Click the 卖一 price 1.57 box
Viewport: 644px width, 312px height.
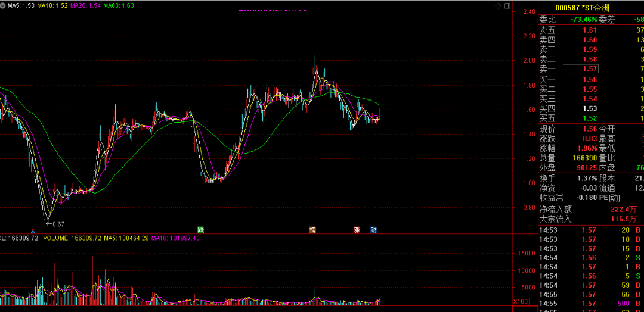(581, 69)
